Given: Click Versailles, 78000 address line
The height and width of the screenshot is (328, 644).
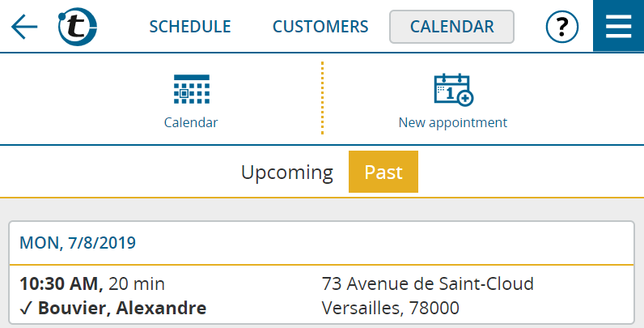Looking at the screenshot, I should (x=390, y=308).
